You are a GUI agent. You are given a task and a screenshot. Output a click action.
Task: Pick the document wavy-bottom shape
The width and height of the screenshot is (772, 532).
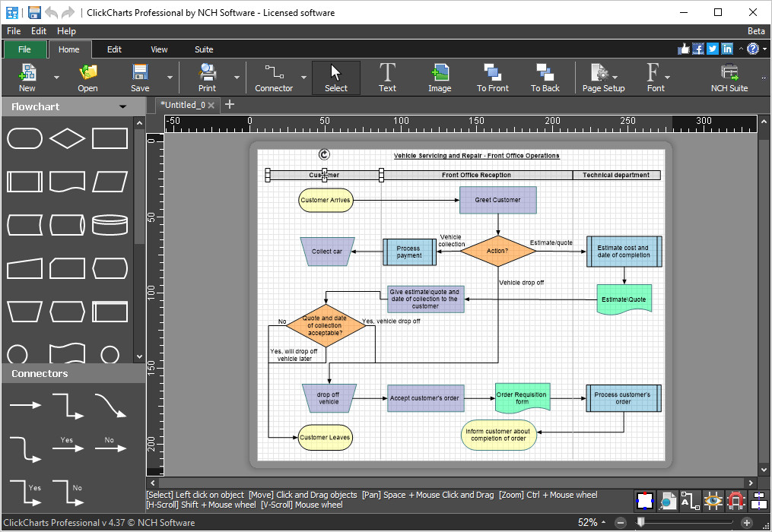coord(68,182)
